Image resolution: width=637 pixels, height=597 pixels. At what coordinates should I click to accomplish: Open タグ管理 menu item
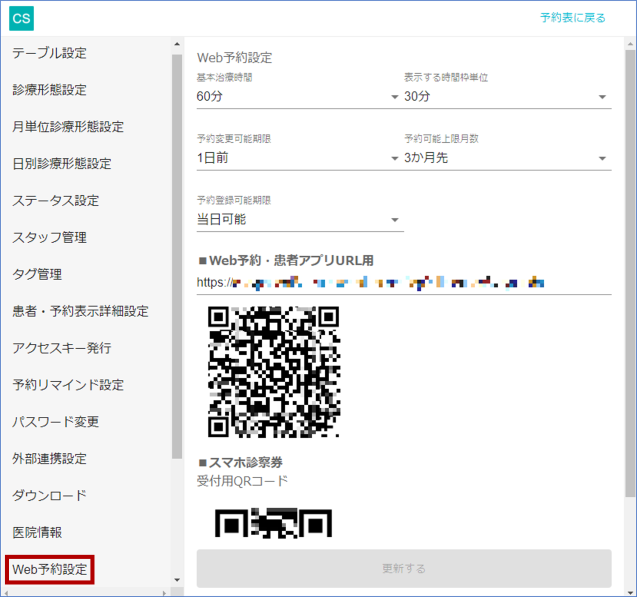pyautogui.click(x=37, y=274)
